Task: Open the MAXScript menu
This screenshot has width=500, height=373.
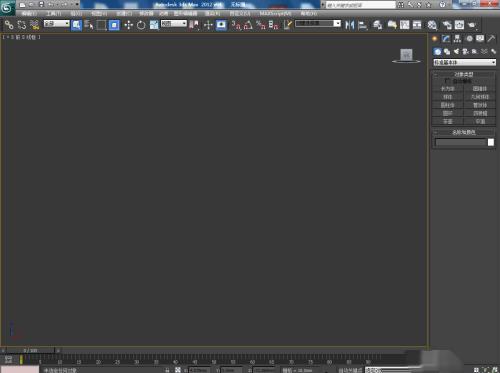Action: point(275,13)
